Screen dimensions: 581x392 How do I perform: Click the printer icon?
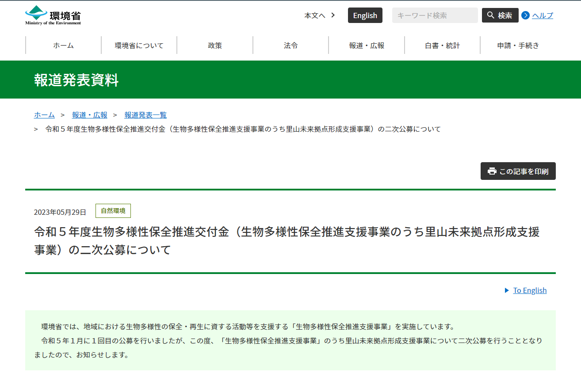[x=492, y=171]
